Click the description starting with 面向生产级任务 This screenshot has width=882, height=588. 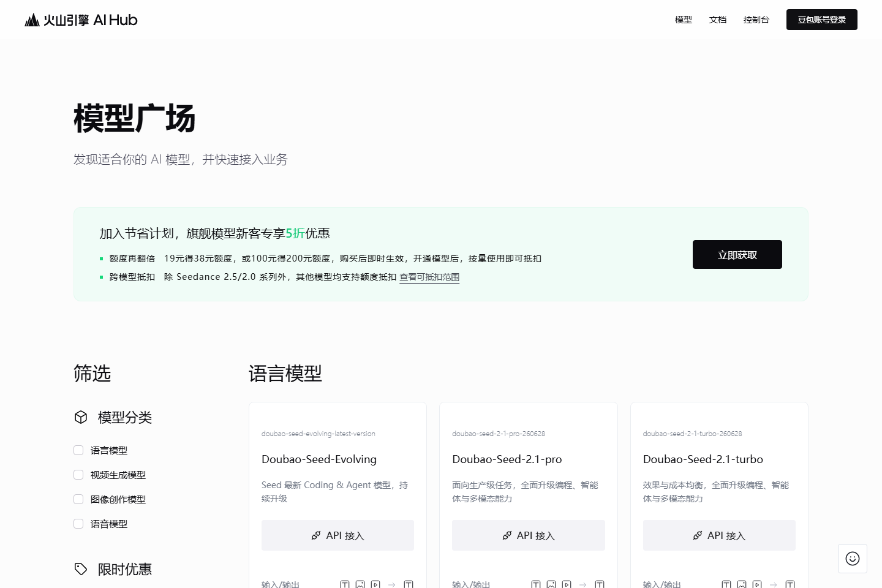point(526,492)
